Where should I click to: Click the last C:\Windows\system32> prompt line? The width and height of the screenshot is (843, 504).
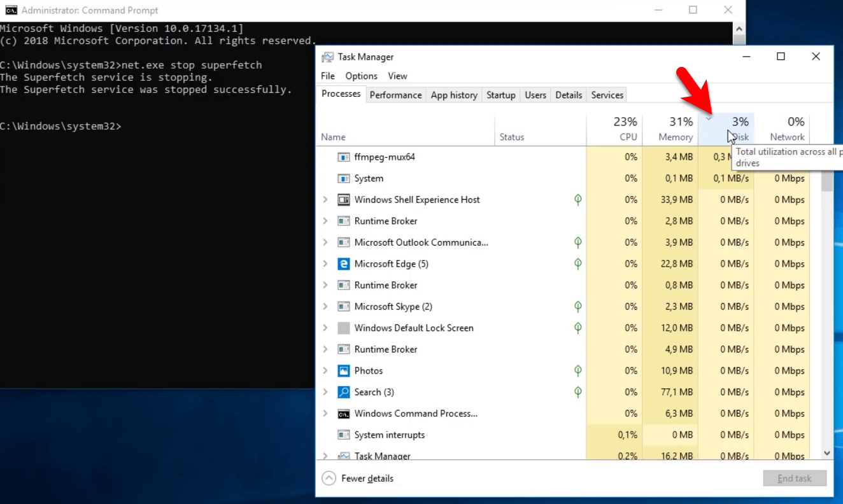[60, 126]
